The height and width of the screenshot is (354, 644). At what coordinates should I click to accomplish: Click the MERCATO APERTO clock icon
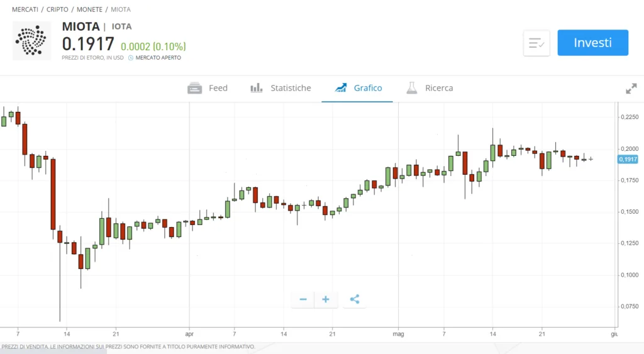click(131, 58)
